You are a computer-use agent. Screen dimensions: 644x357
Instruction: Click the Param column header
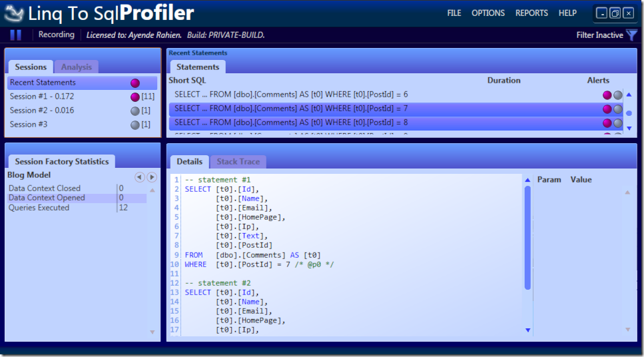coord(549,180)
